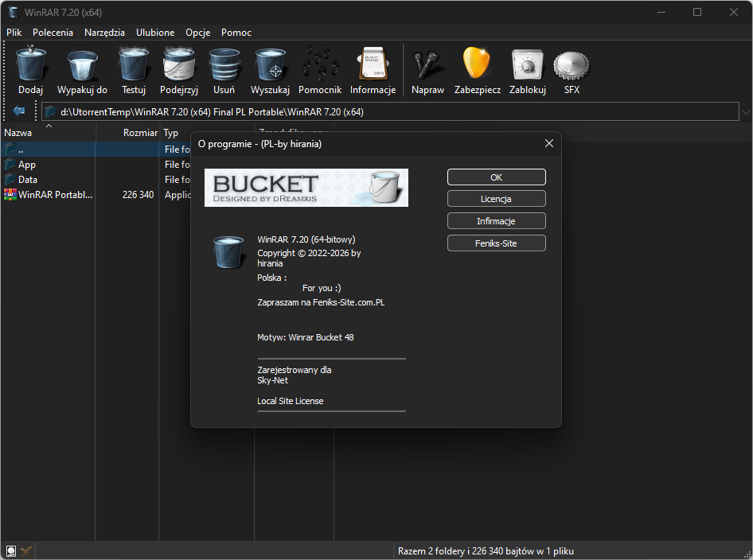Click 'Motyw: Winrar Bucket 48' text
753x560 pixels.
pos(306,337)
